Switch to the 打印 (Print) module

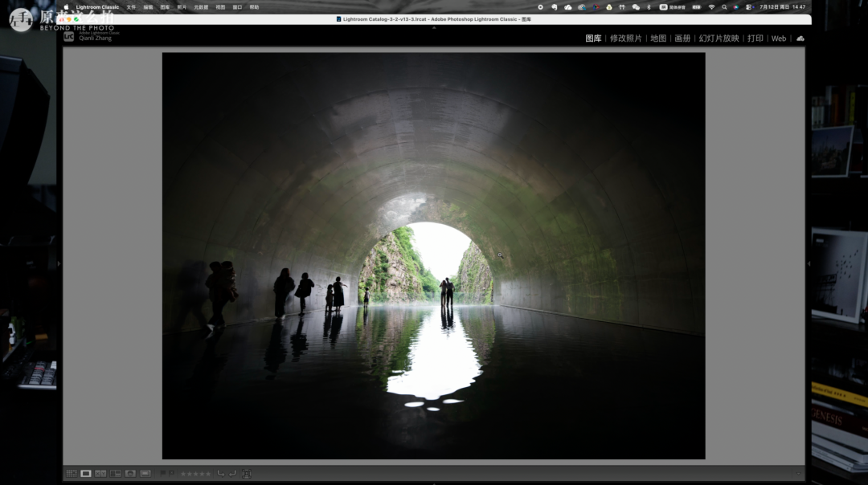pyautogui.click(x=755, y=39)
